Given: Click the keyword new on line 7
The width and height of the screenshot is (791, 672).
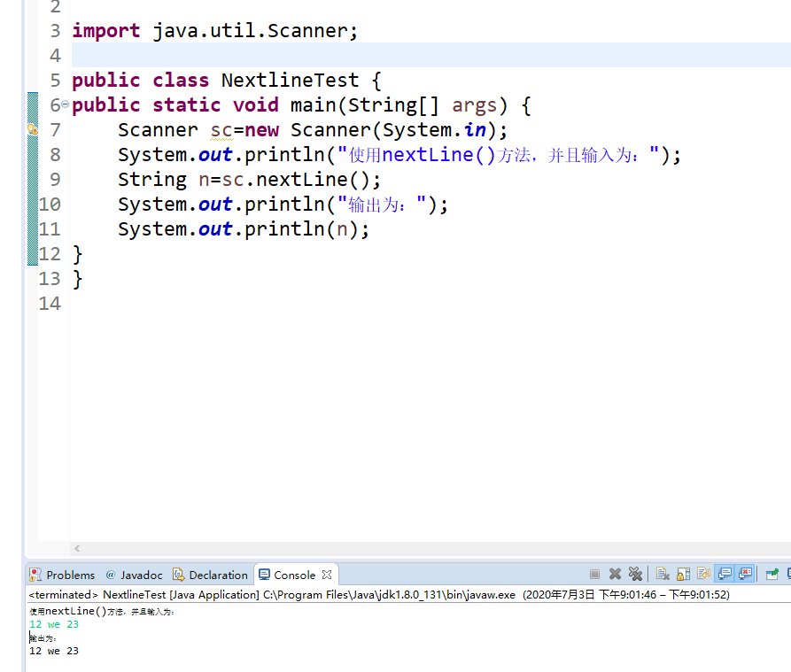Looking at the screenshot, I should pyautogui.click(x=262, y=130).
